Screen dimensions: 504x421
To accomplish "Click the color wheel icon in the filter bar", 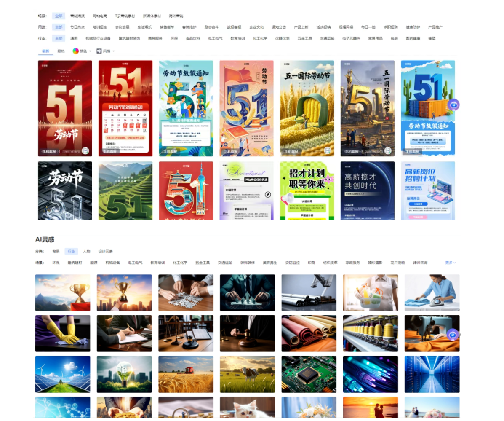I will (x=76, y=51).
